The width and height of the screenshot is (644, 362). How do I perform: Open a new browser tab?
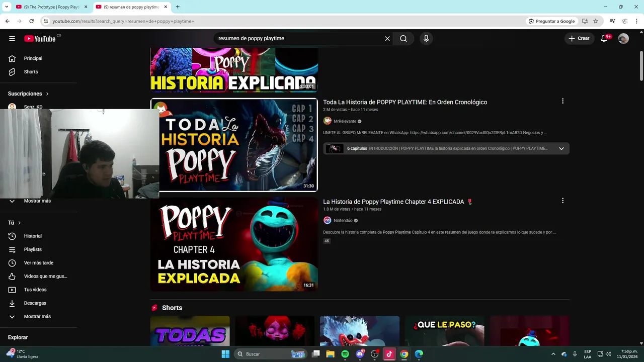178,7
